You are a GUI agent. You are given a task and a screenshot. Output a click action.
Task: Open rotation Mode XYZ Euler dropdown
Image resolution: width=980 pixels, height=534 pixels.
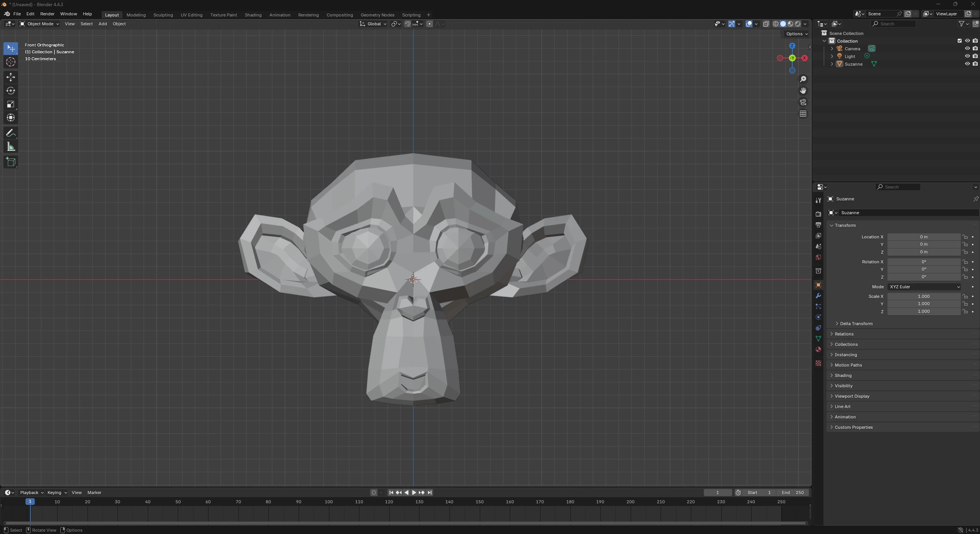[x=924, y=287]
